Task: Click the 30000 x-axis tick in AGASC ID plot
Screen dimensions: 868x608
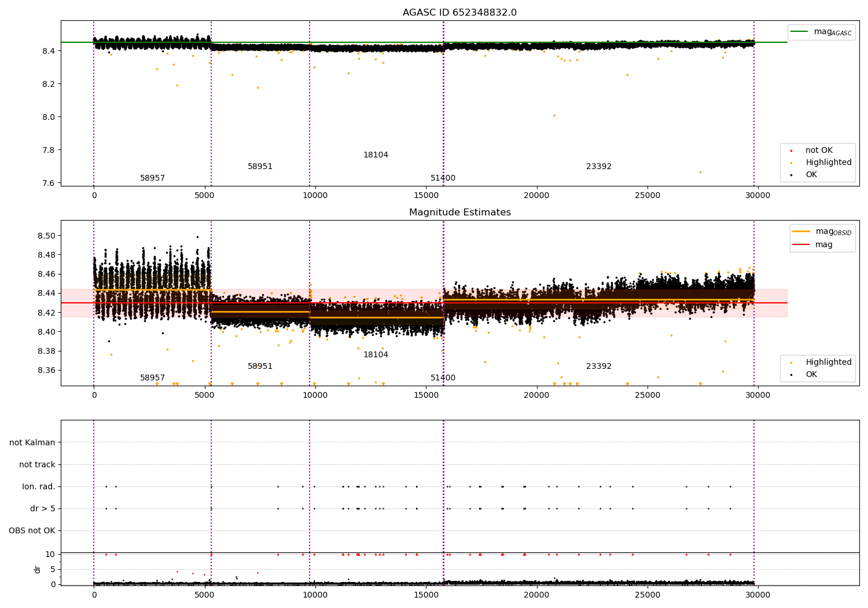Action: tap(758, 196)
